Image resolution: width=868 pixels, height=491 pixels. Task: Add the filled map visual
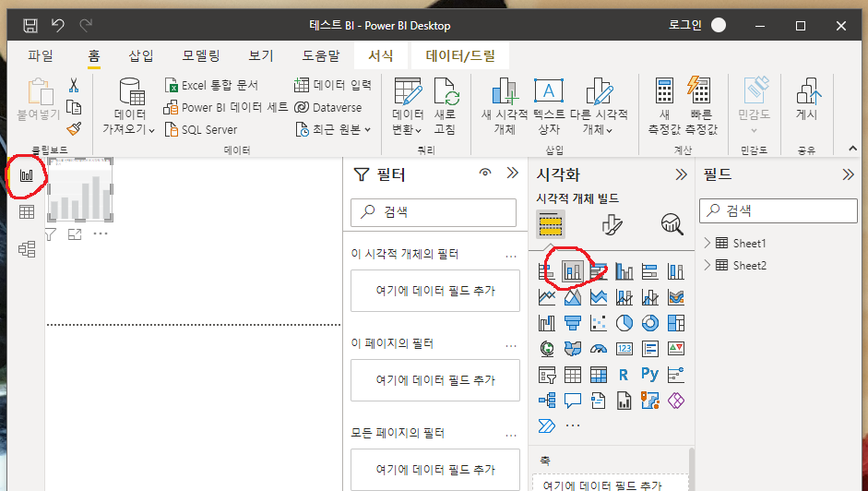click(573, 349)
